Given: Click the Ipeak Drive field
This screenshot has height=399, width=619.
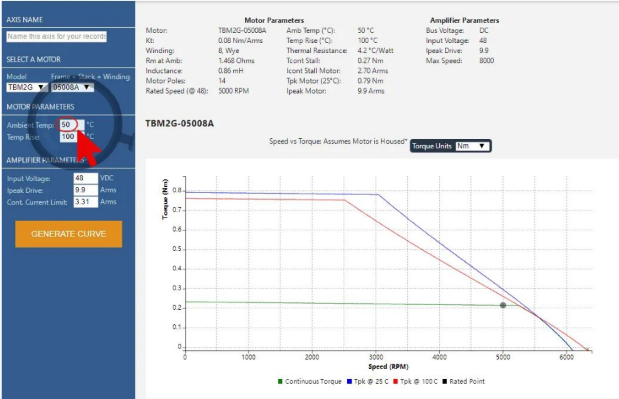Looking at the screenshot, I should click(x=86, y=190).
